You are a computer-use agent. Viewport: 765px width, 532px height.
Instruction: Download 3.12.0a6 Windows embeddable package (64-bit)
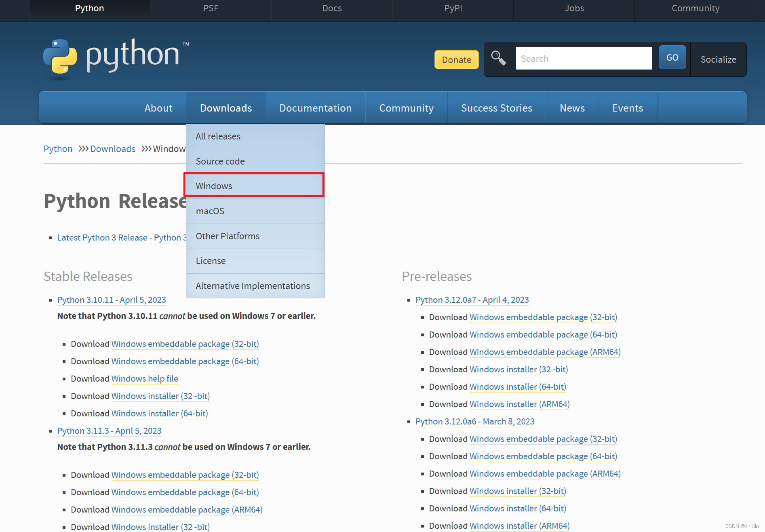click(x=544, y=456)
